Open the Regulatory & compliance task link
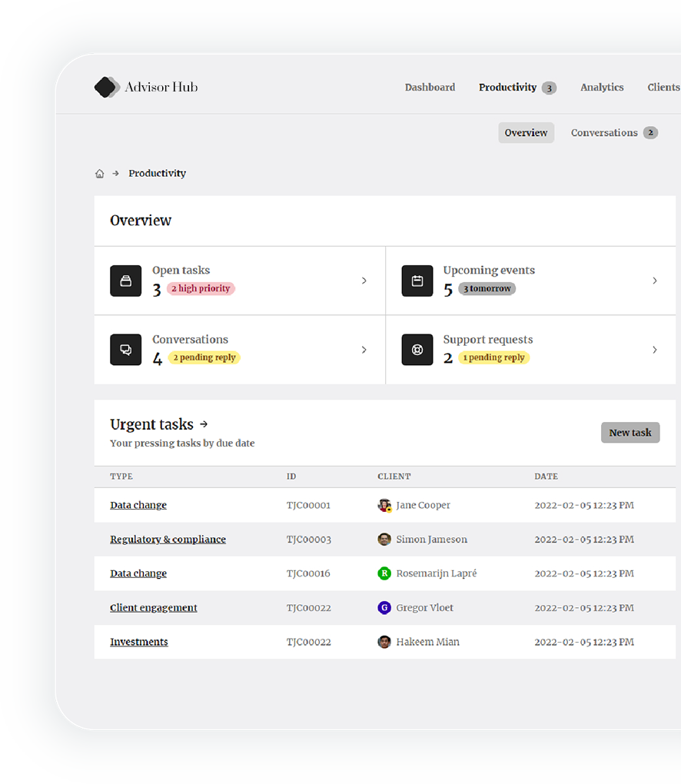The height and width of the screenshot is (784, 681). [168, 540]
